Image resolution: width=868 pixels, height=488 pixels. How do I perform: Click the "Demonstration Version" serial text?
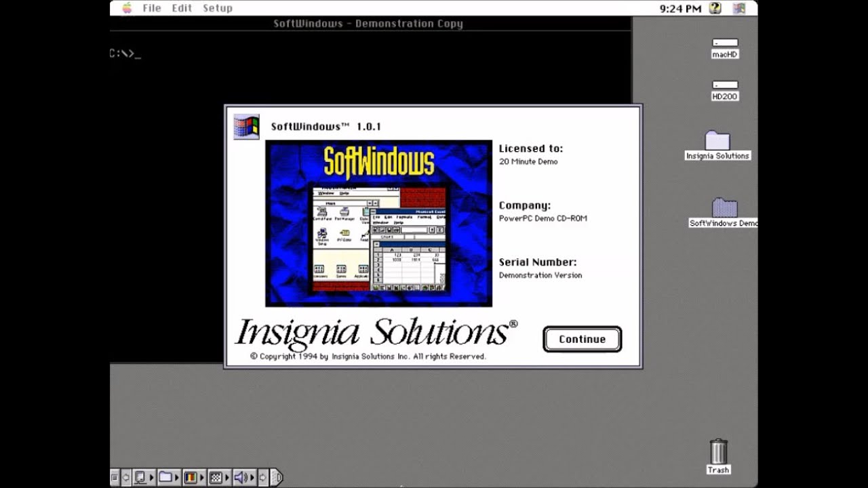coord(540,275)
